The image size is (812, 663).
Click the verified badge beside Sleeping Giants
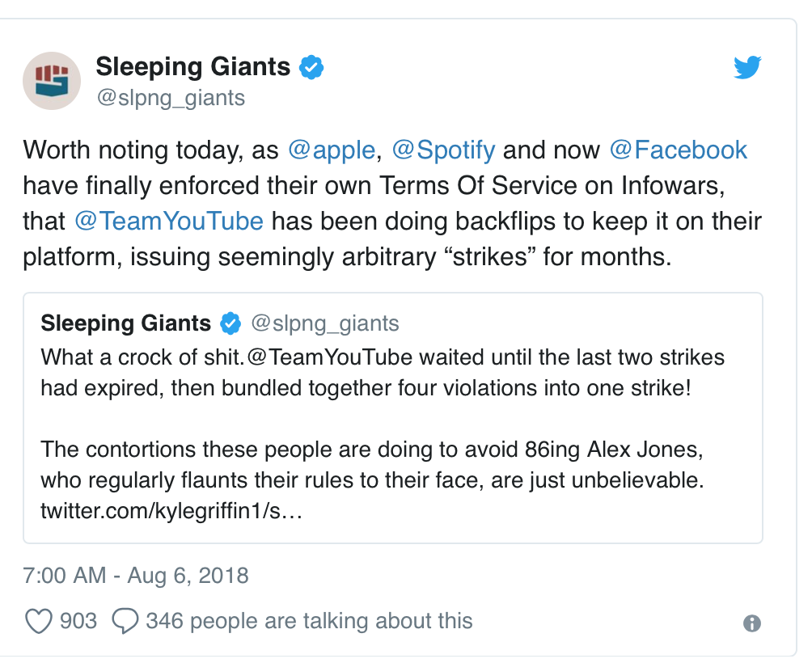312,68
